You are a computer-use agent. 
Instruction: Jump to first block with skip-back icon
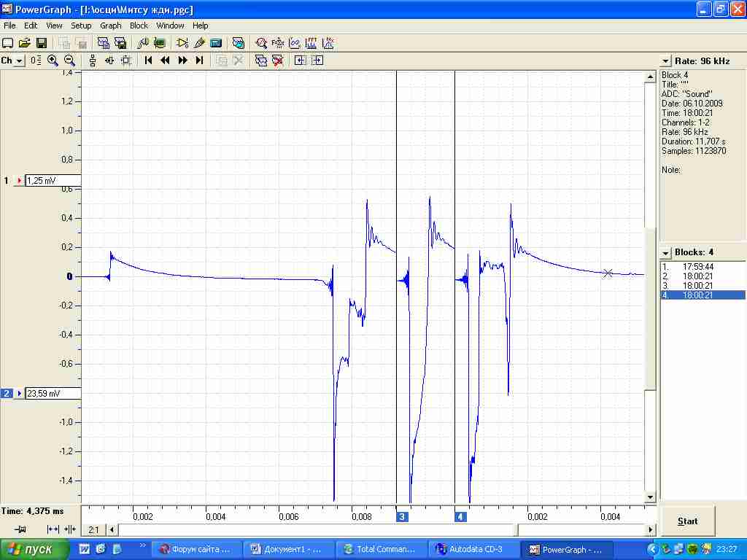tap(148, 61)
